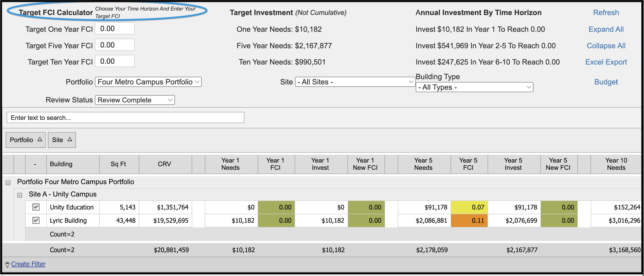This screenshot has width=644, height=276.
Task: Click the orange 0.11 Year 5 FCI cell
Action: [x=469, y=220]
